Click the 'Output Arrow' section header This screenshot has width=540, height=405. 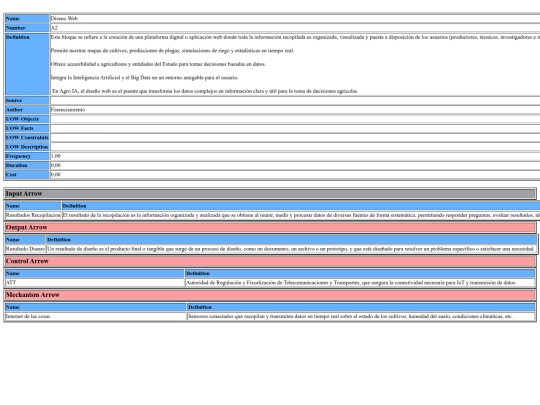pos(270,228)
